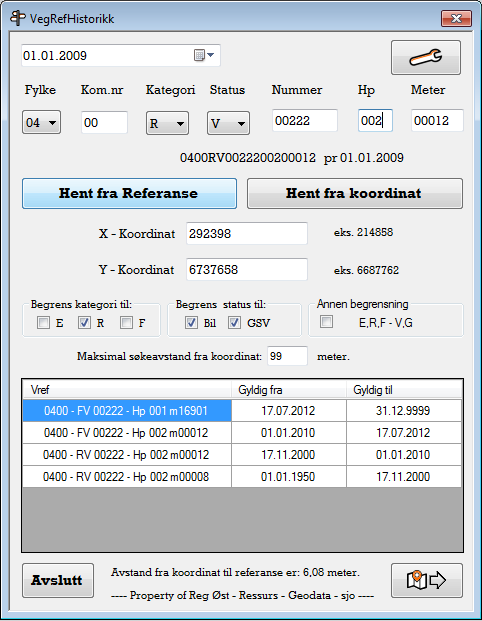Screen dimensions: 482x621
Task: Toggle the E category checkbox
Action: tap(43, 322)
